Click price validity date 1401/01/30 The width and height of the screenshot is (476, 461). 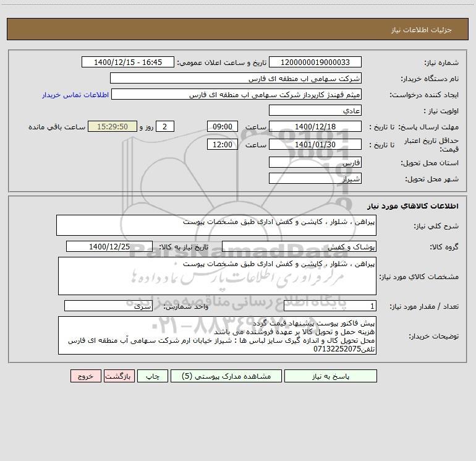[x=315, y=144]
